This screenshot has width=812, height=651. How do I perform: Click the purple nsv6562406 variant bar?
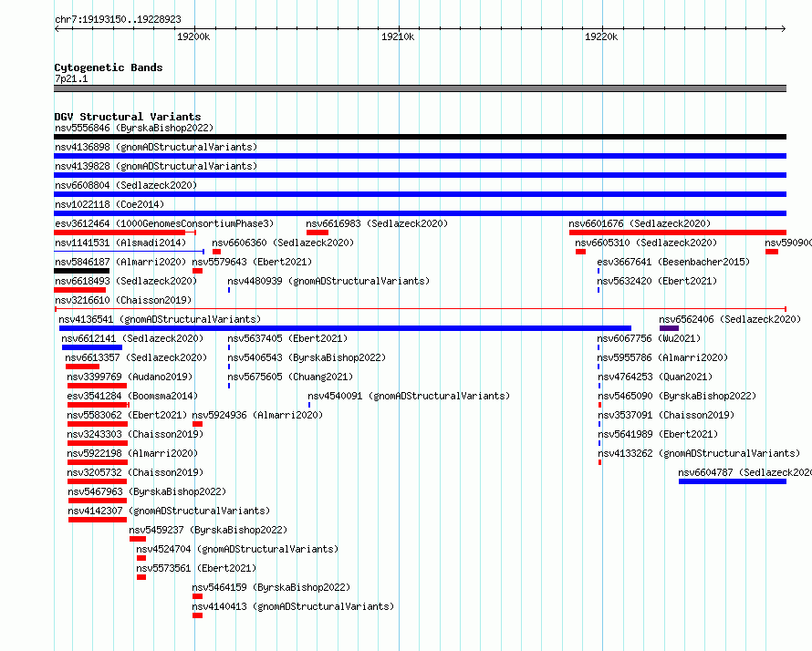coord(669,328)
